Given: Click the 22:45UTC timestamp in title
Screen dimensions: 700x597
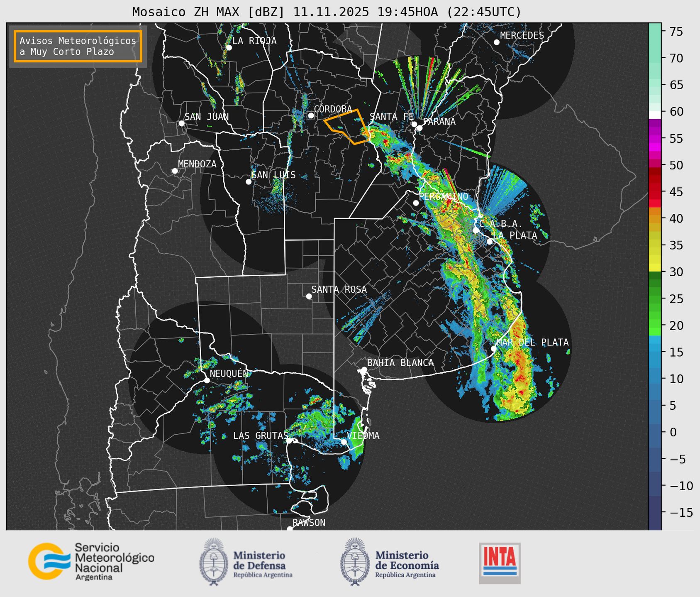Looking at the screenshot, I should point(483,12).
